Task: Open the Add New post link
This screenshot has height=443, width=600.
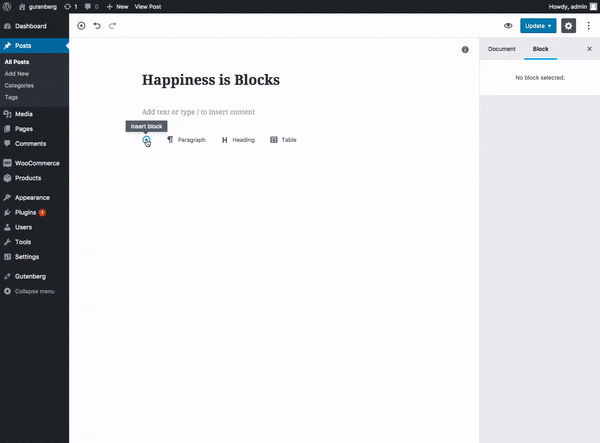Action: (17, 74)
